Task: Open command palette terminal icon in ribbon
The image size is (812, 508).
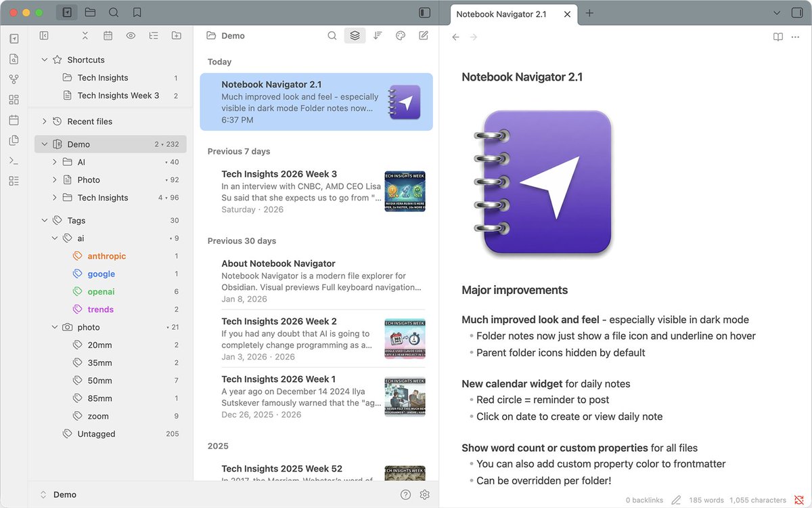Action: click(14, 161)
